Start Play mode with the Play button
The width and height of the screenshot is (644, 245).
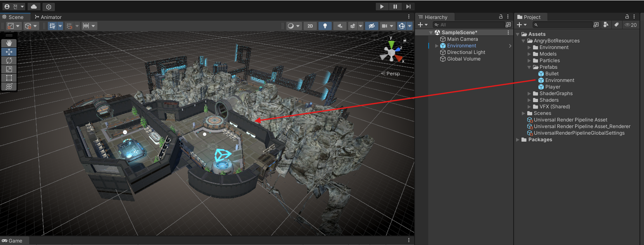382,7
